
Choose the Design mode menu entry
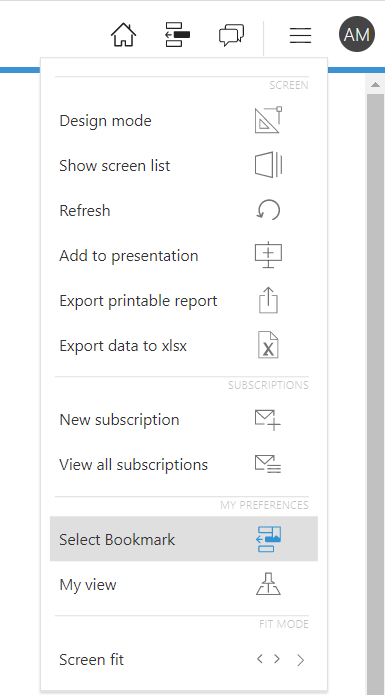click(x=184, y=121)
